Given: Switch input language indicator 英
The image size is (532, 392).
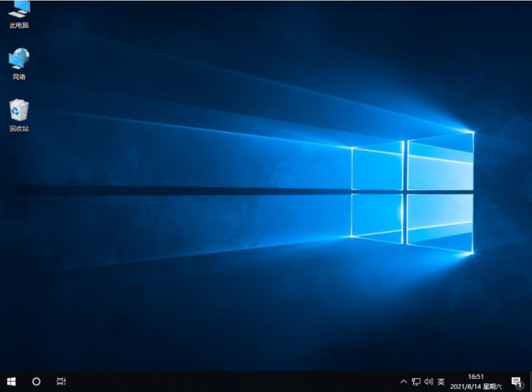Looking at the screenshot, I should [441, 382].
